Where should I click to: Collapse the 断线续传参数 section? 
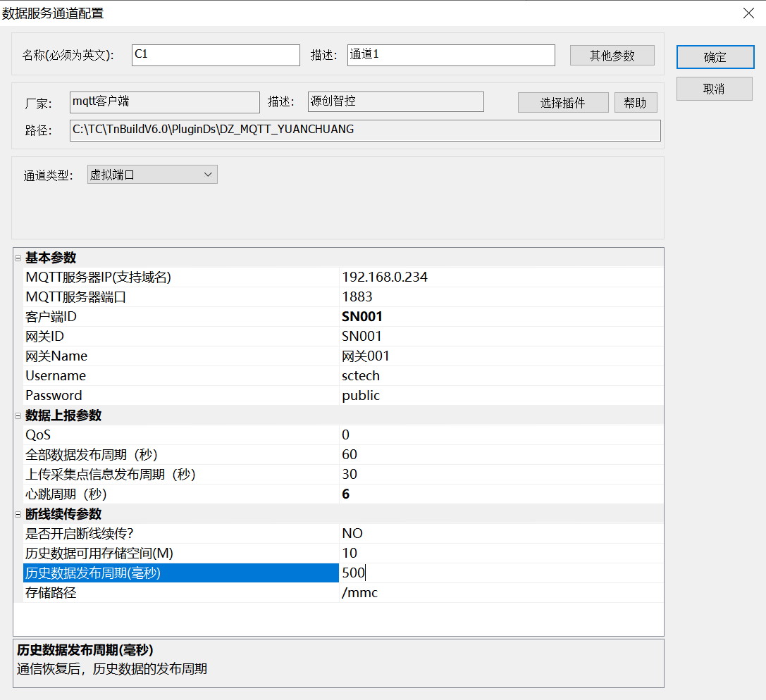(18, 515)
